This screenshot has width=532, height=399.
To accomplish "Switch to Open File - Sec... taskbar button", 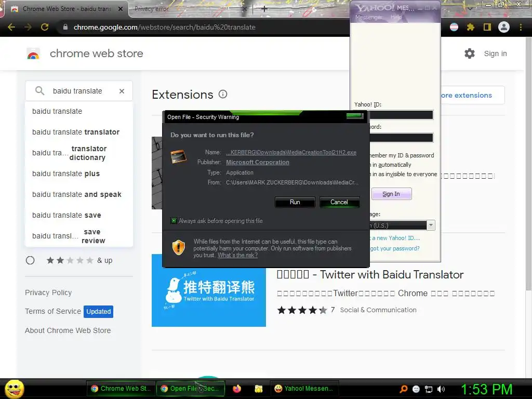I will pos(190,389).
